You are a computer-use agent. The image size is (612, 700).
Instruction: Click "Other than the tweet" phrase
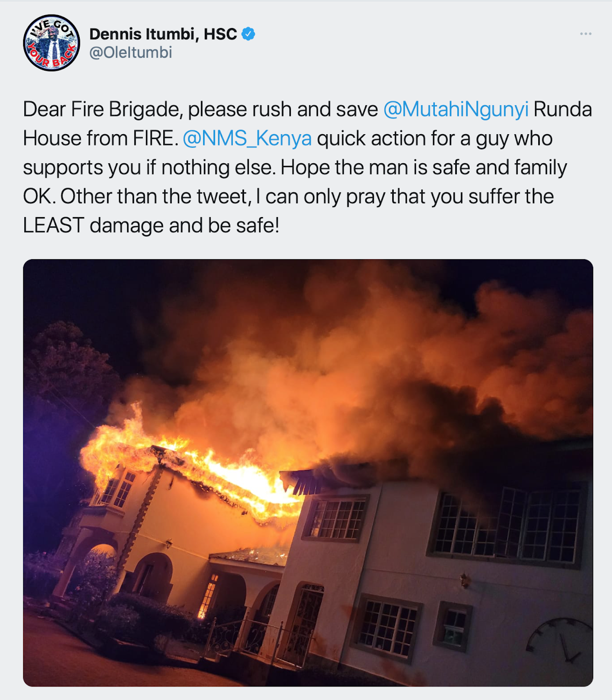click(x=156, y=197)
